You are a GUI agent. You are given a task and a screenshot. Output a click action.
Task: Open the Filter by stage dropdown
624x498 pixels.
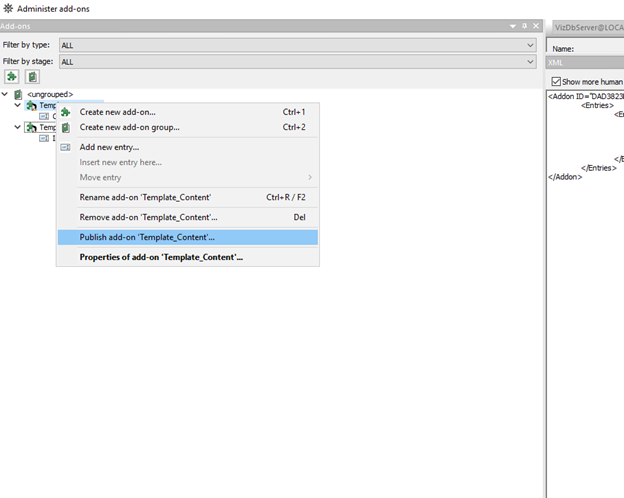click(530, 61)
